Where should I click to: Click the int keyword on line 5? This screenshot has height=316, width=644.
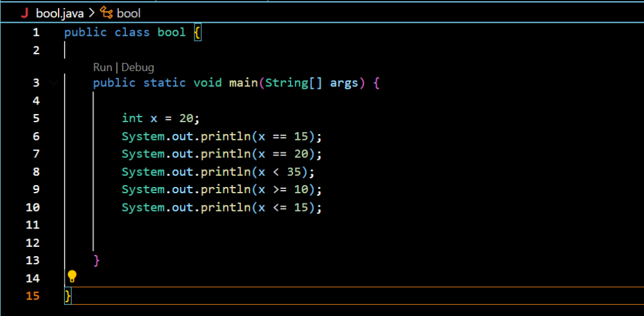[132, 118]
